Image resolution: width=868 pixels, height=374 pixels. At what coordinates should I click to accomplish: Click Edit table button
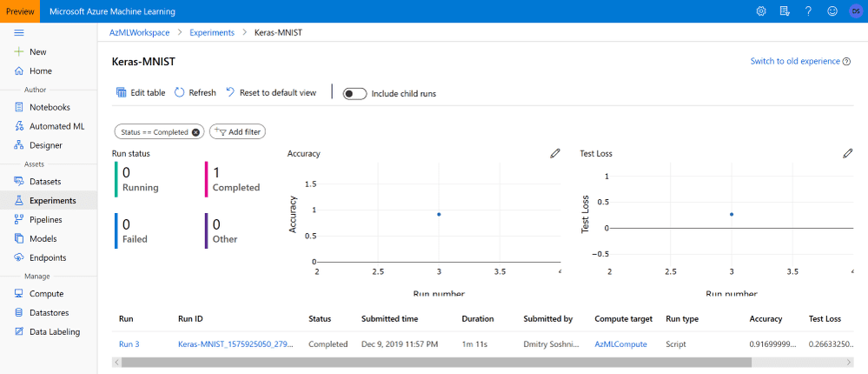click(141, 92)
